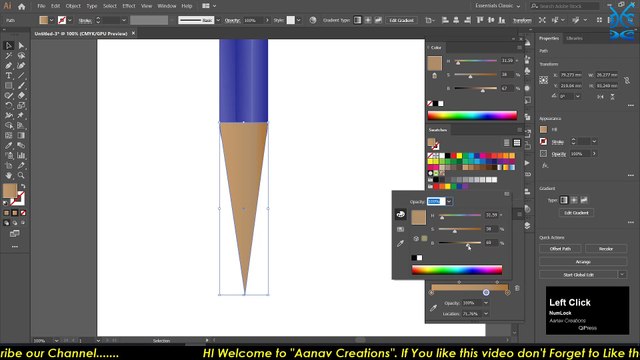Choose freeform gradient type in Properties panel
Viewport: 640px width, 360px height.
click(x=584, y=200)
